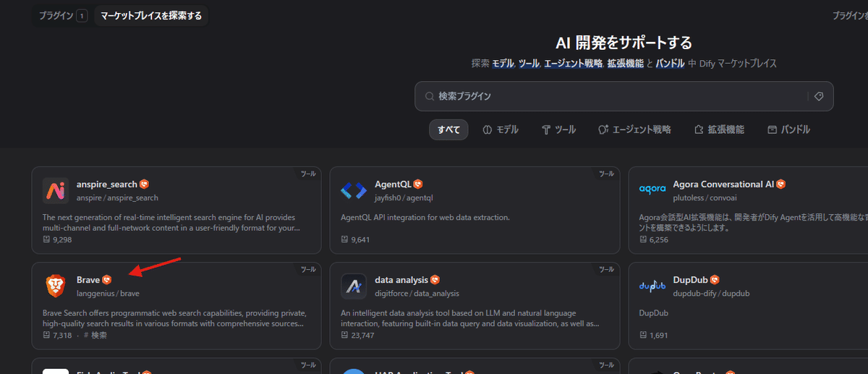Click the Agora Conversational AI logo
This screenshot has width=868, height=374.
(652, 190)
